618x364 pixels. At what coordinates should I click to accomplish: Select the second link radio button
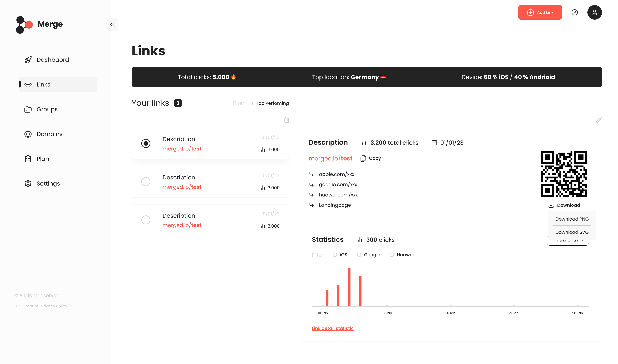click(146, 182)
